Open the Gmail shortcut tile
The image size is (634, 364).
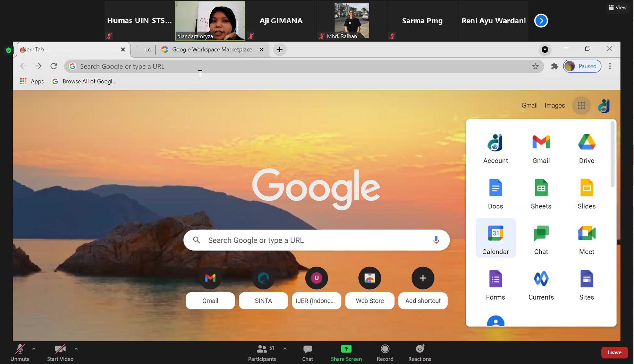pyautogui.click(x=210, y=288)
